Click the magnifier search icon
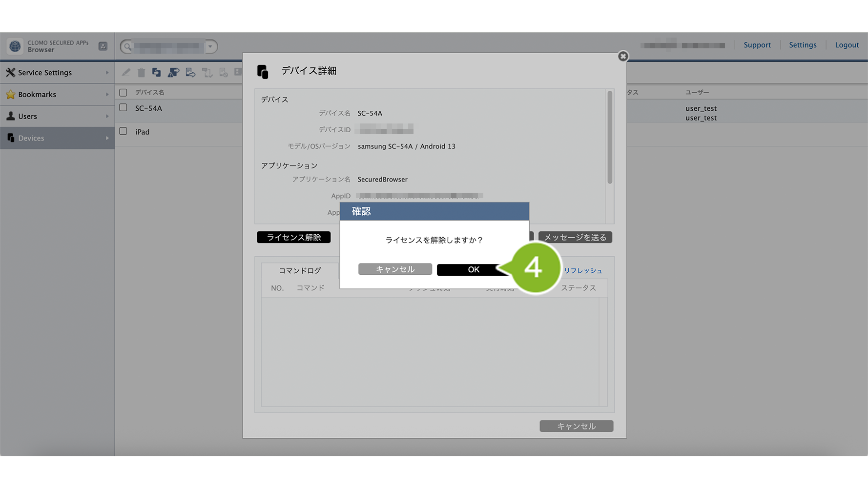This screenshot has width=868, height=488. (x=127, y=47)
